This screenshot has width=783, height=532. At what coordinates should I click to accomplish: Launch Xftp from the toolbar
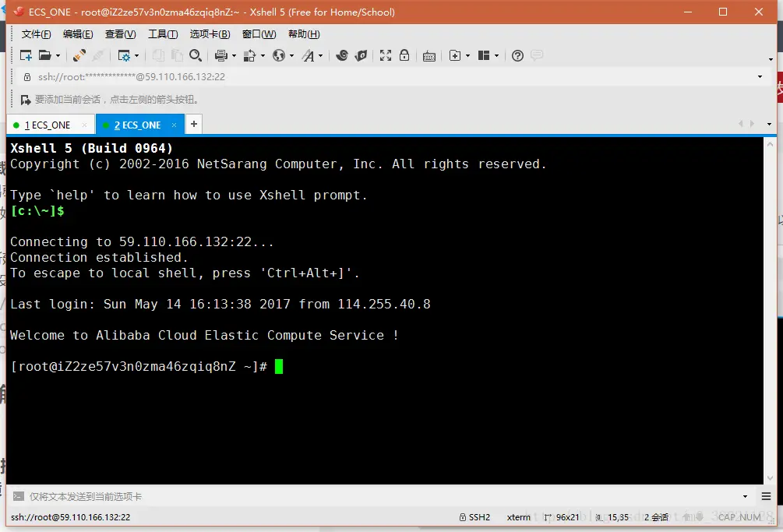point(342,55)
